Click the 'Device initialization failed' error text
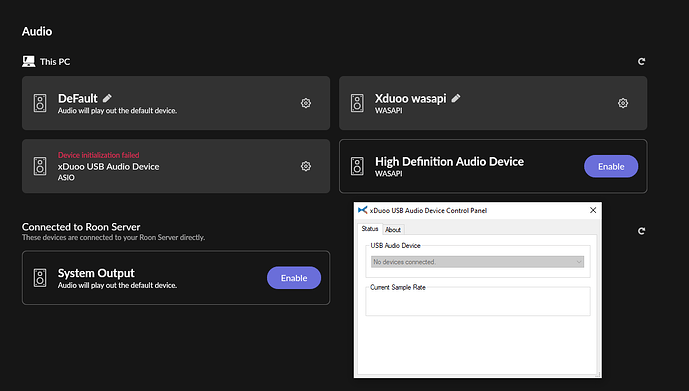 click(x=98, y=155)
